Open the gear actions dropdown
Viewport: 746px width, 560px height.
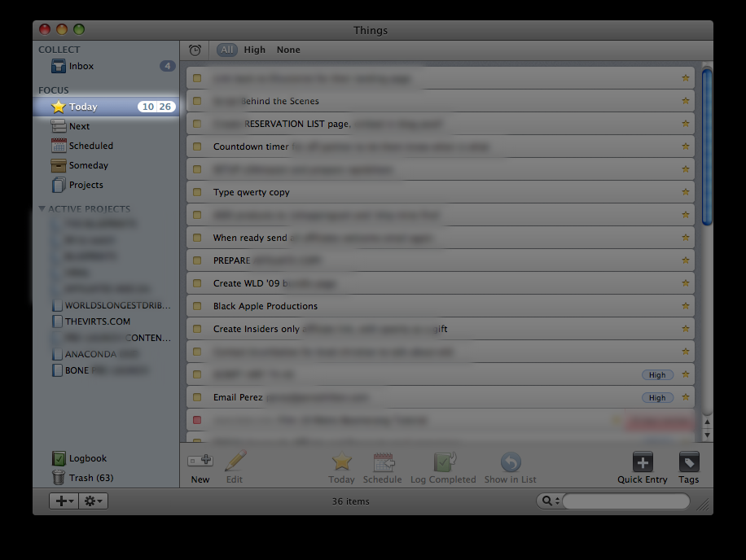click(93, 501)
